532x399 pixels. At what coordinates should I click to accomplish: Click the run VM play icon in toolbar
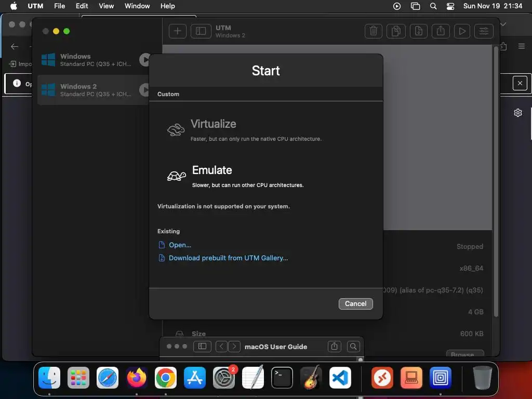(462, 31)
